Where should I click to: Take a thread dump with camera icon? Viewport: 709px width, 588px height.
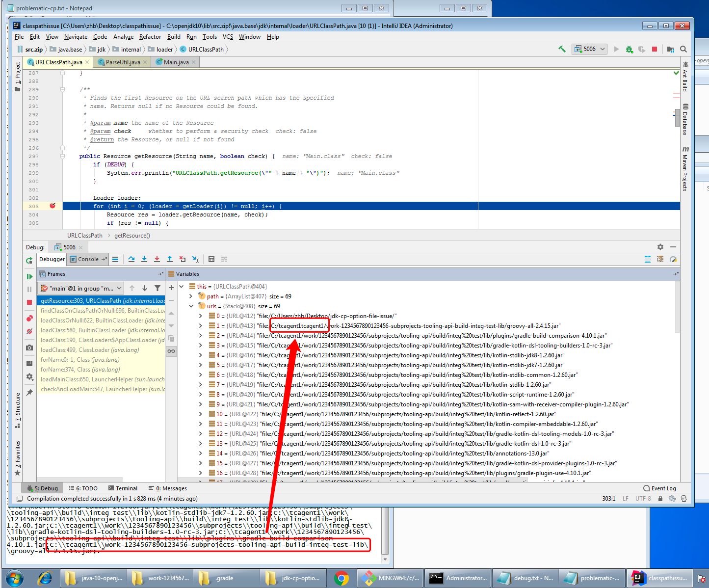29,347
